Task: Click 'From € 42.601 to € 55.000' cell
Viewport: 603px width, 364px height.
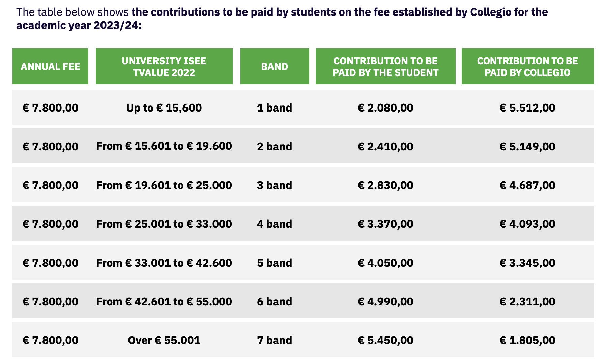Action: (x=164, y=301)
